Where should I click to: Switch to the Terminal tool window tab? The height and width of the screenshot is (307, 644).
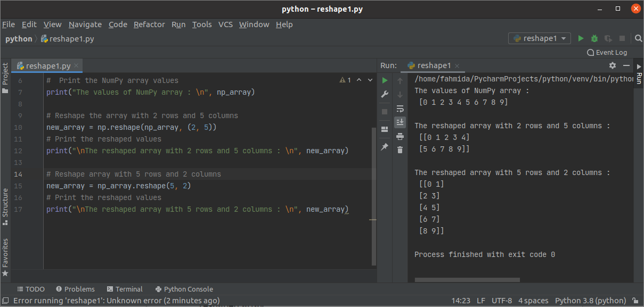point(125,289)
